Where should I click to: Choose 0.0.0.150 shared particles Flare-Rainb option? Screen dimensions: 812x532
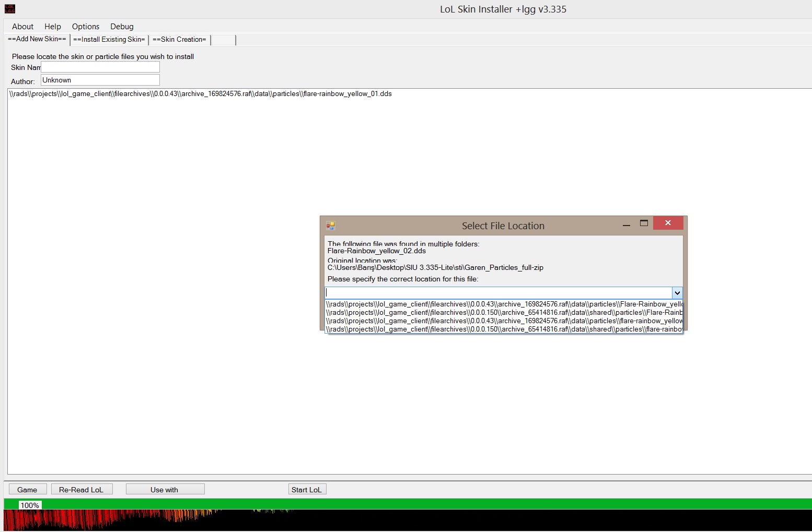click(504, 313)
